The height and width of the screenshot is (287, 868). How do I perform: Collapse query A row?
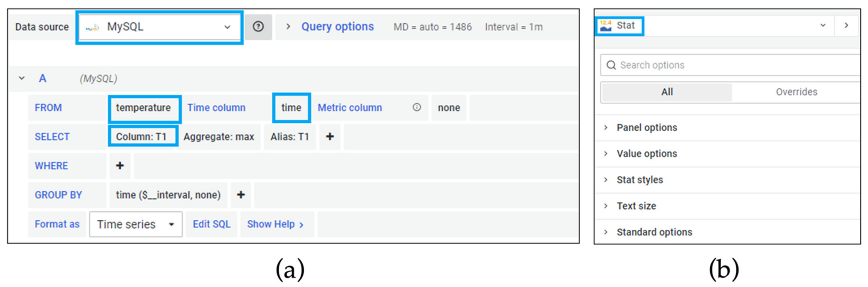pos(22,78)
